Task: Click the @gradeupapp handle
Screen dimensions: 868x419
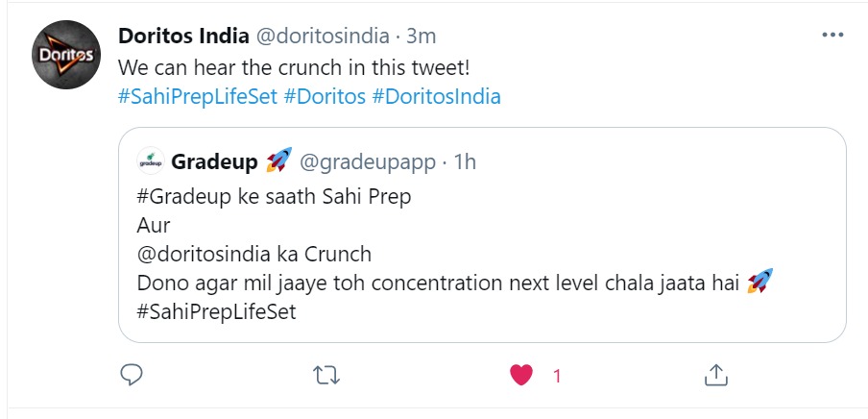Action: click(368, 161)
